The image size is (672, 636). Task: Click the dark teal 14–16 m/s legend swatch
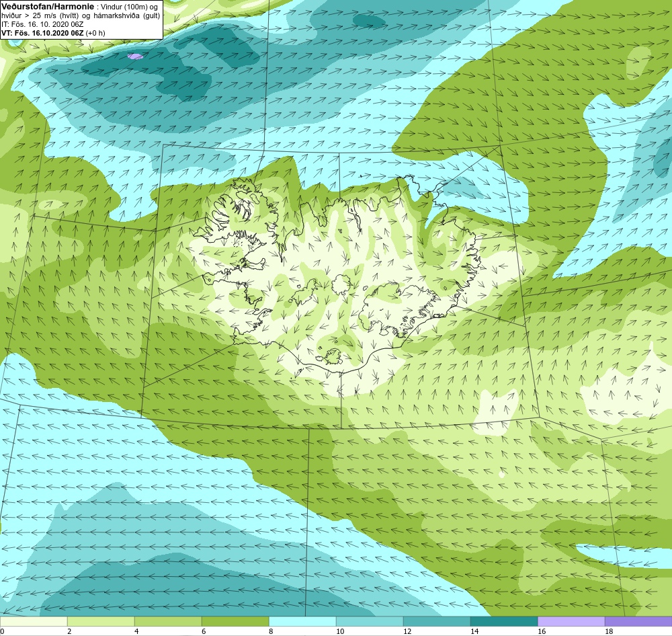click(504, 622)
